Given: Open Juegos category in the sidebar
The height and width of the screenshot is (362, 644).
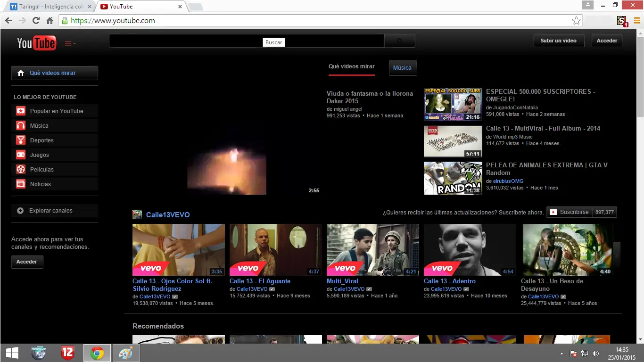Looking at the screenshot, I should coord(55,155).
